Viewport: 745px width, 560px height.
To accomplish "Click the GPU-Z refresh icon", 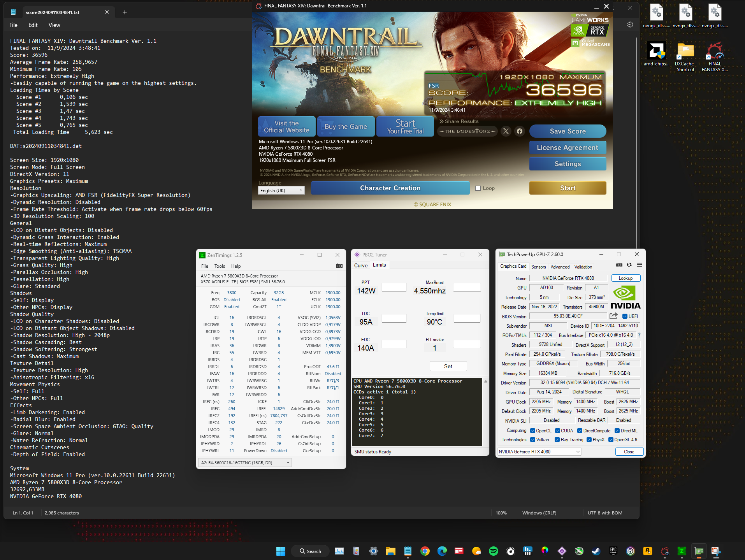I will (629, 265).
